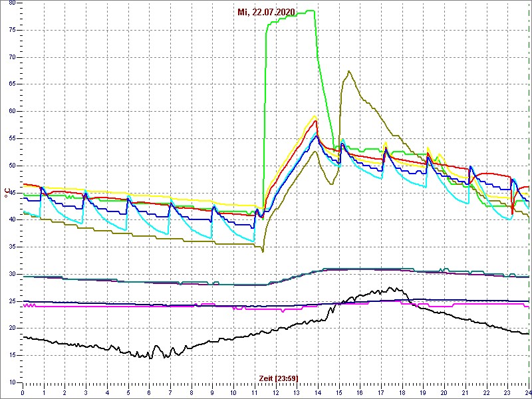The width and height of the screenshot is (532, 399).
Task: Click hour 0 on the time axis
Action: pos(23,392)
